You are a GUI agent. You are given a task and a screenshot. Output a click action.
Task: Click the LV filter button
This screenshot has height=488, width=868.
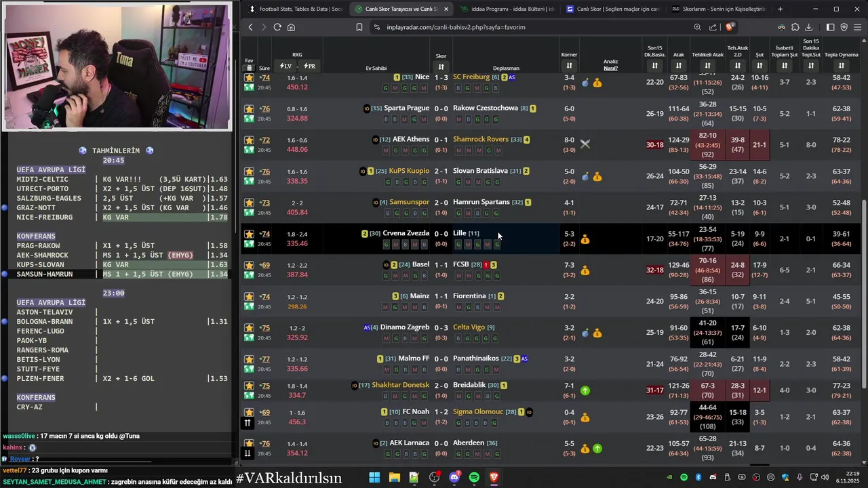[x=285, y=66]
